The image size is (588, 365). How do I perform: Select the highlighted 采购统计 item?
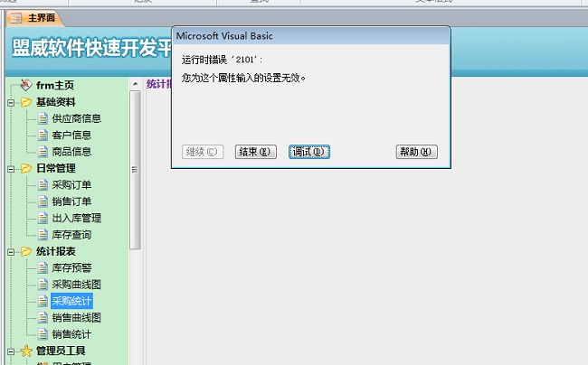[71, 301]
